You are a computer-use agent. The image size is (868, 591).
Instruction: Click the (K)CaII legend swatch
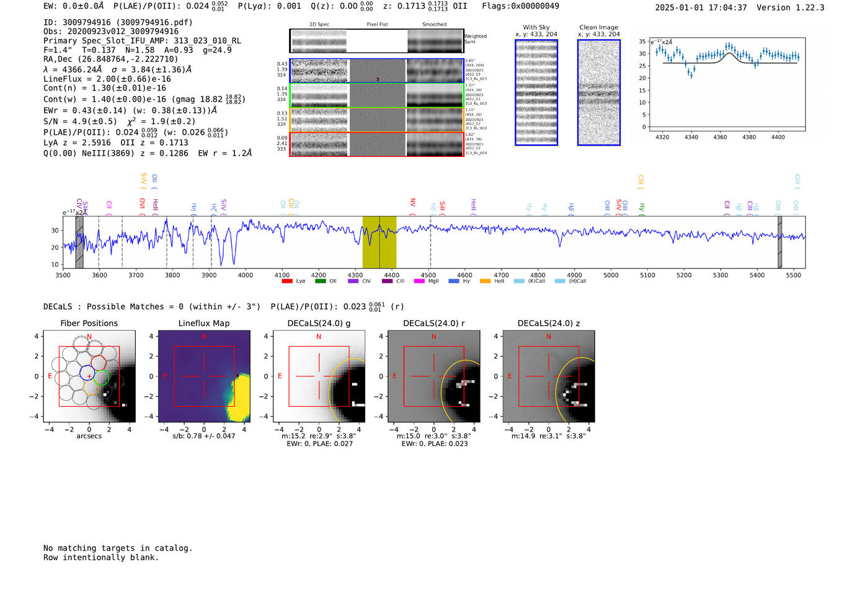[x=519, y=281]
